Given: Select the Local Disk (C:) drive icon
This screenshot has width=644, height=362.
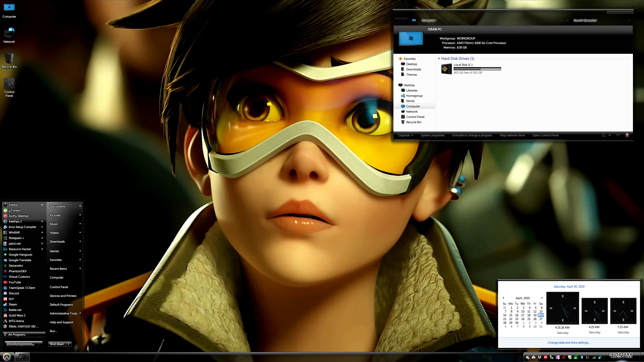Looking at the screenshot, I should [447, 69].
